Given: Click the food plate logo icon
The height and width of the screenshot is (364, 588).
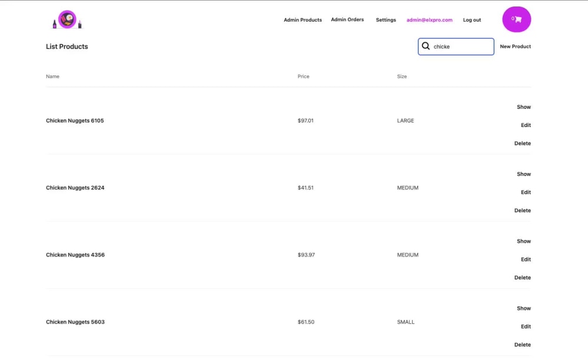Looking at the screenshot, I should [x=67, y=19].
